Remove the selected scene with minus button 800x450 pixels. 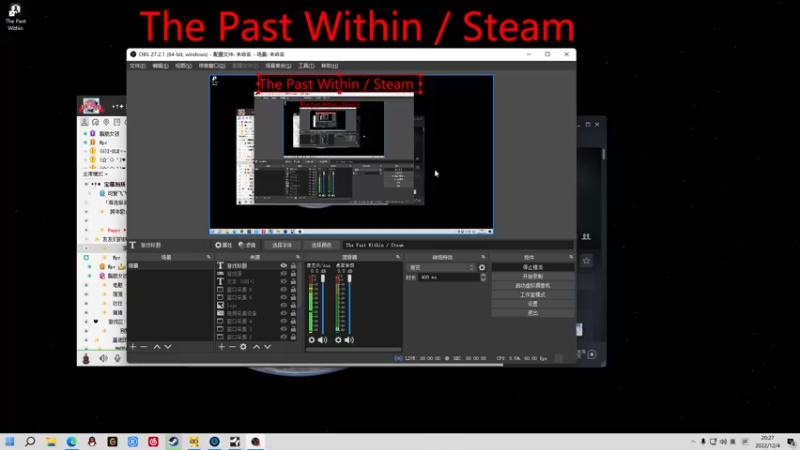[x=144, y=347]
